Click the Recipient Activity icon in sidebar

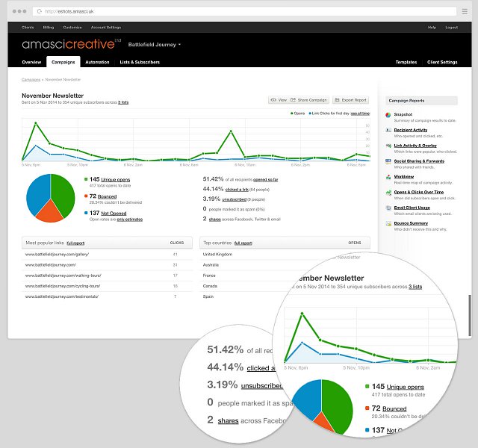tap(388, 130)
